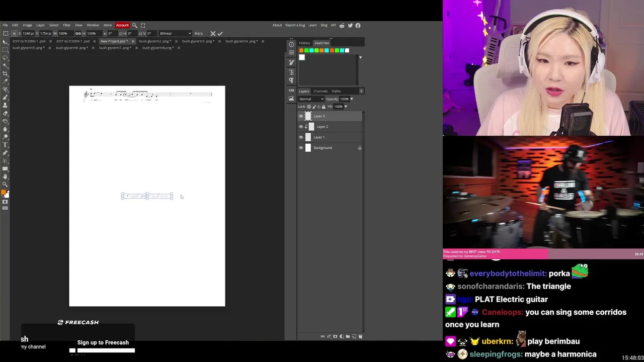Viewport: 644px width, 362px height.
Task: Open the Swatches panel menu arrow
Action: coord(360,57)
